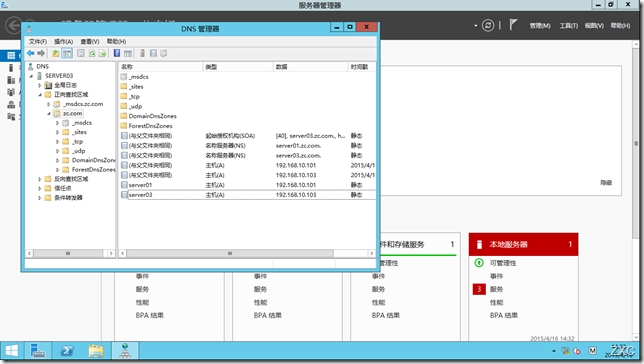Select ForestDnsZones in the left tree

coord(93,170)
